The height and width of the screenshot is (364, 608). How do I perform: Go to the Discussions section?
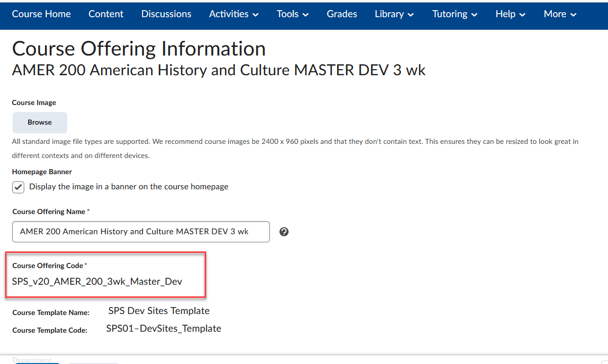point(166,14)
